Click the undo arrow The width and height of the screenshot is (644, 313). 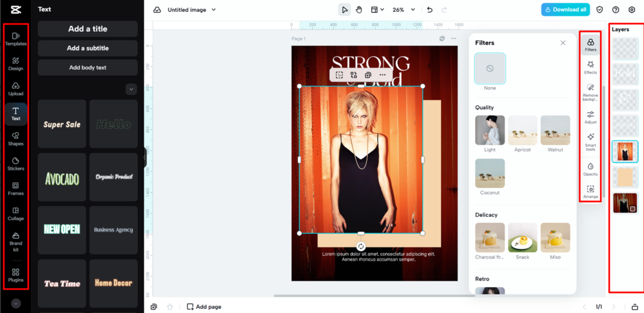tap(430, 10)
